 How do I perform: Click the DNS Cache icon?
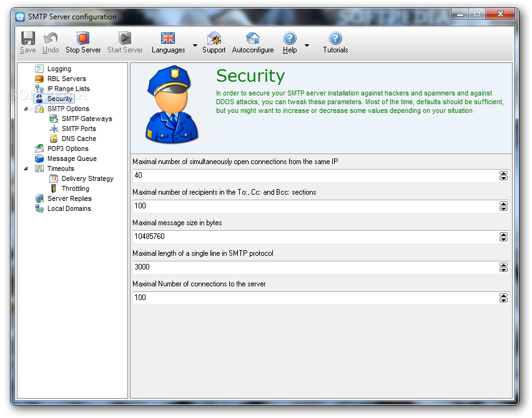pyautogui.click(x=54, y=139)
